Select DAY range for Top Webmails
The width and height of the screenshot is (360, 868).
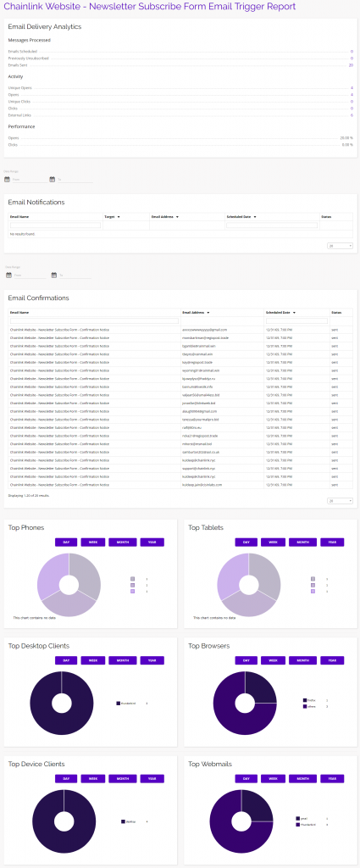[x=246, y=778]
